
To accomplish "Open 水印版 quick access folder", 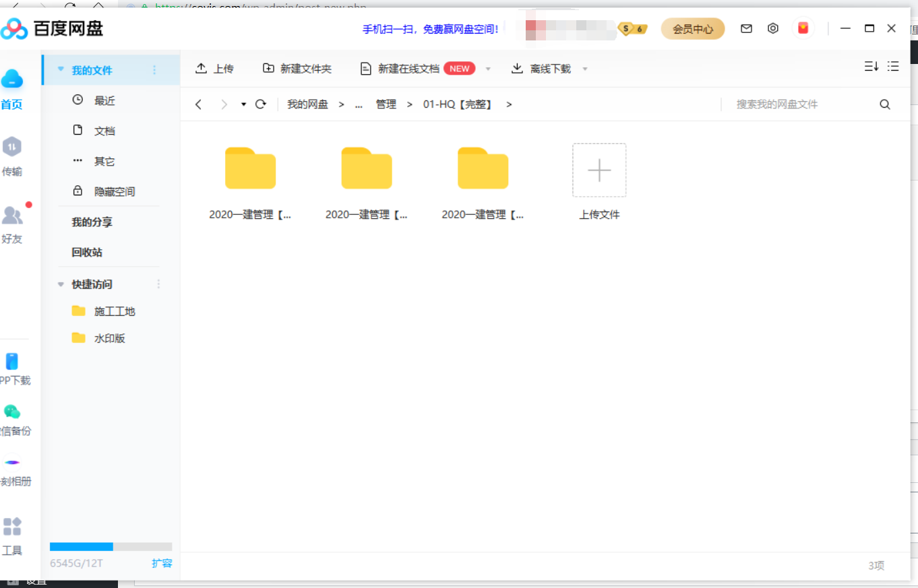I will tap(111, 338).
